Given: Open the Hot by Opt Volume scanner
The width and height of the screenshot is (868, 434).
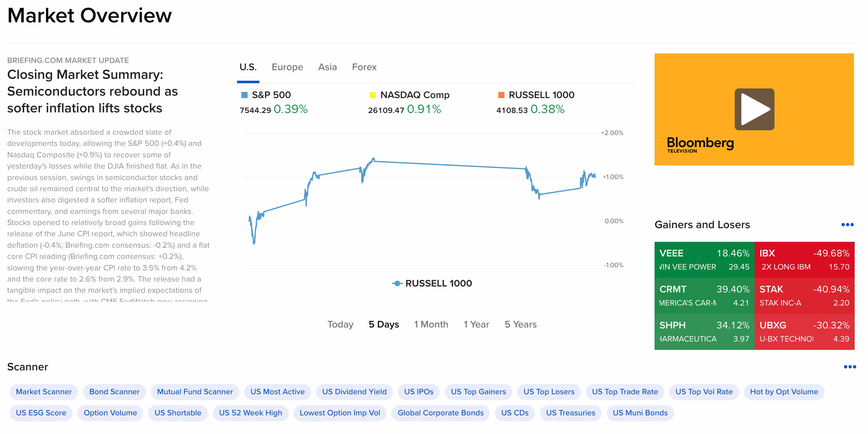Looking at the screenshot, I should click(x=784, y=392).
